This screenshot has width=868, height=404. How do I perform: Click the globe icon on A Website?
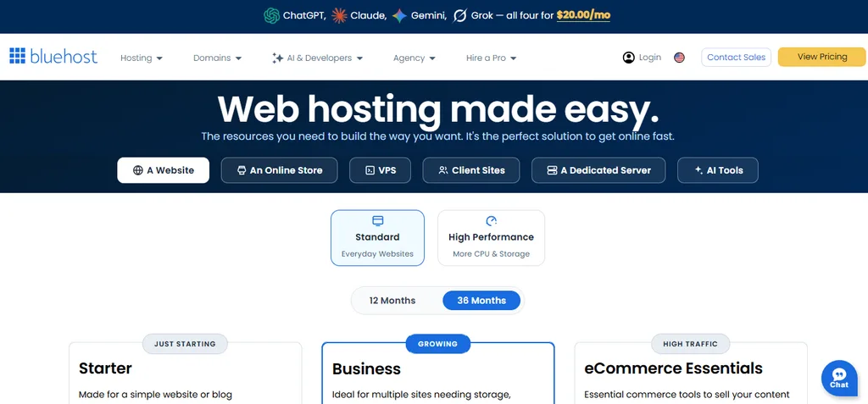[138, 170]
